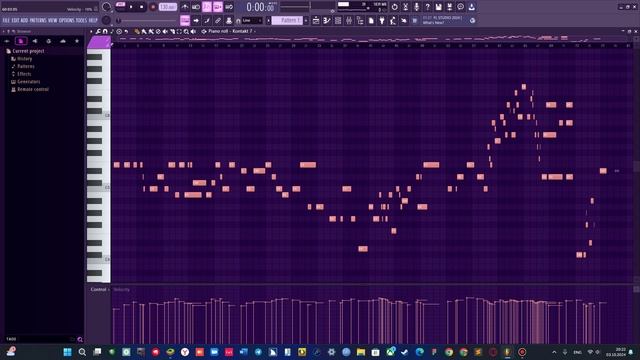640x360 pixels.
Task: Toggle the metronome button
Action: 185,7
